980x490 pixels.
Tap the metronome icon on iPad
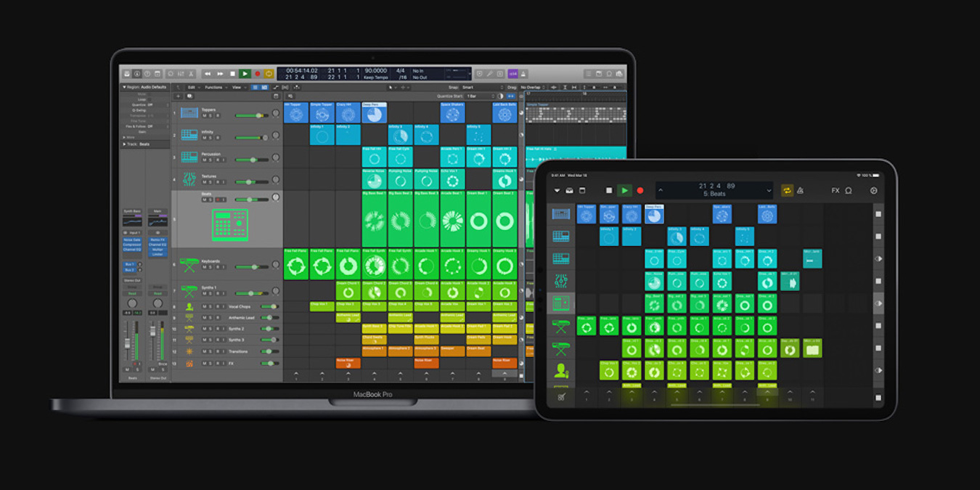point(800,191)
